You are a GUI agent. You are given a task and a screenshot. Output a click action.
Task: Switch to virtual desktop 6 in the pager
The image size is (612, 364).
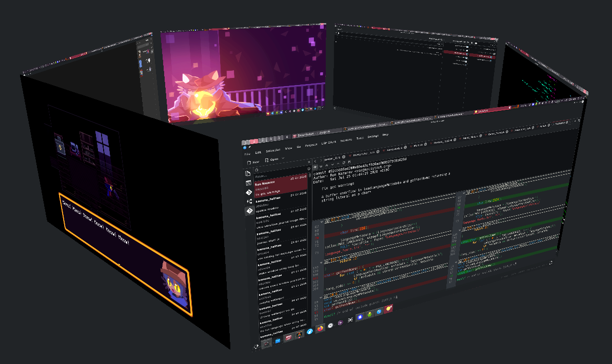[x=287, y=137]
